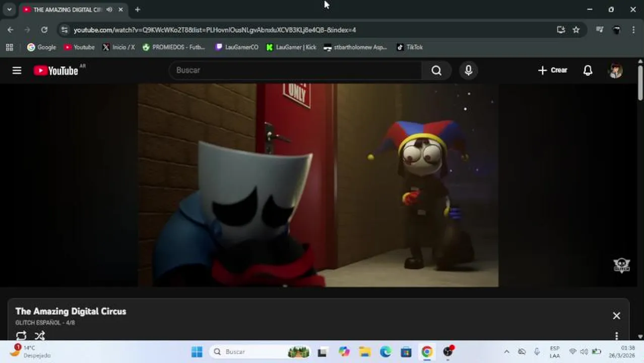
Task: Show hidden system tray icons
Action: [506, 351]
